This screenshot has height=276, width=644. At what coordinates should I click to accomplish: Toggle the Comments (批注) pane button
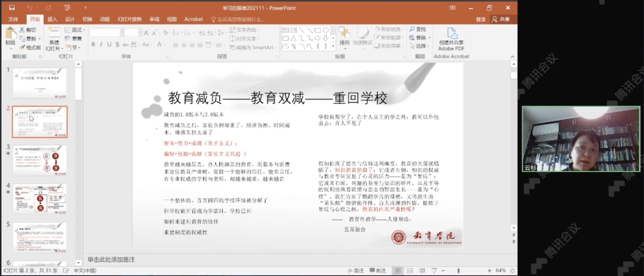point(377,270)
